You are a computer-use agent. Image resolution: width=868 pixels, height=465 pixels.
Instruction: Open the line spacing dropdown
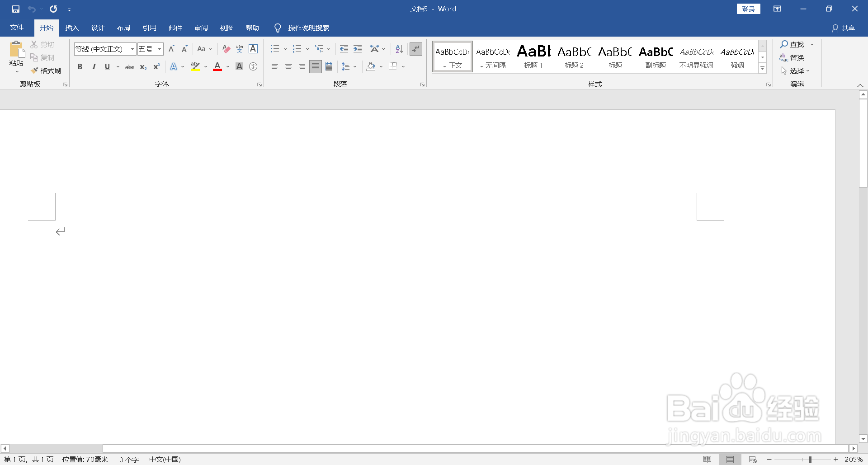(x=349, y=66)
